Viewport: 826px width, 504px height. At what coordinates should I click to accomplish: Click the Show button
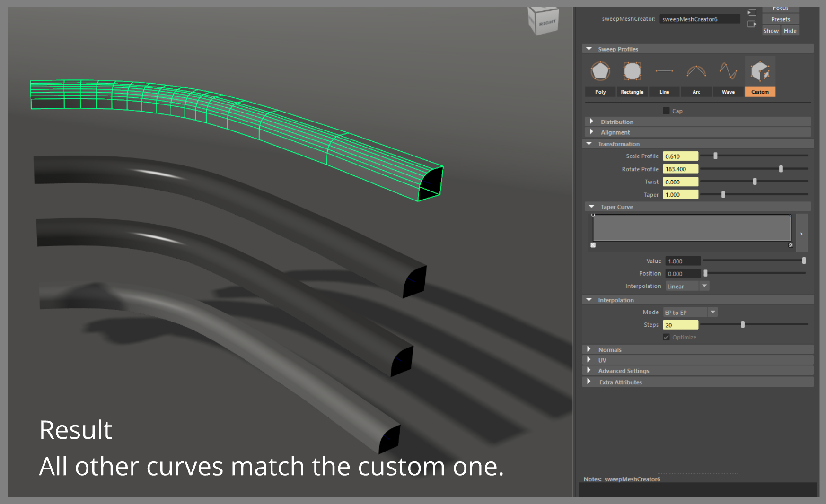[x=771, y=31]
